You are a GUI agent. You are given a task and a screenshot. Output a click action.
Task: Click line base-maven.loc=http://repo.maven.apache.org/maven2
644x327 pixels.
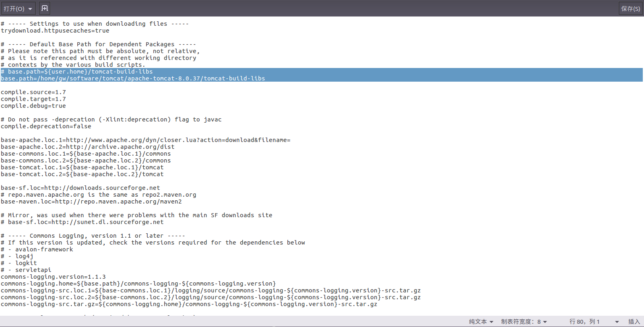91,202
